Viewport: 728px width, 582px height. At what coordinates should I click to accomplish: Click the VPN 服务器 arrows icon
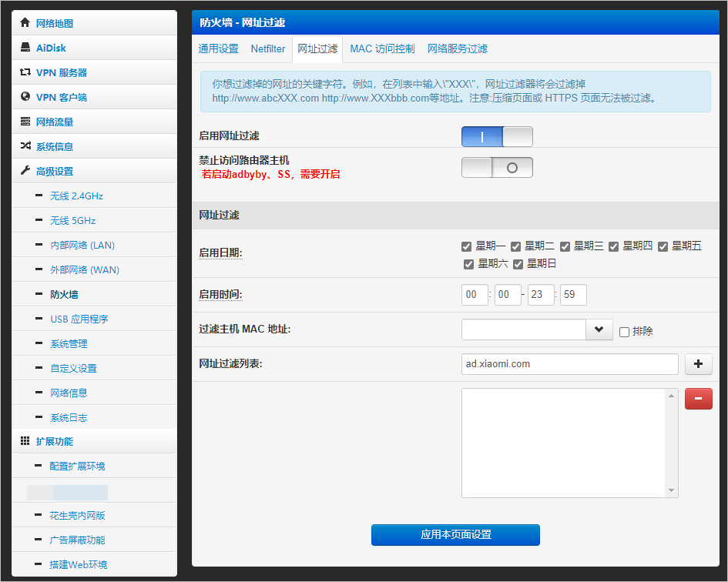click(x=25, y=72)
